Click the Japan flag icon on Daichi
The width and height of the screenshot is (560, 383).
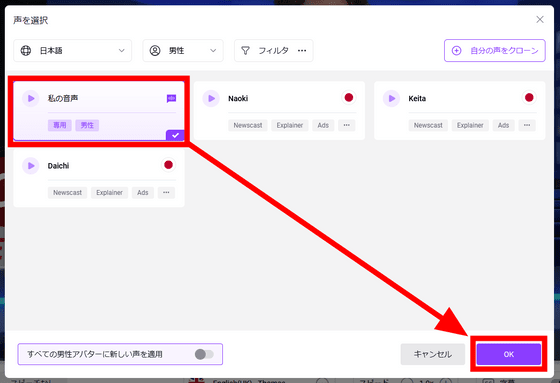click(x=168, y=165)
